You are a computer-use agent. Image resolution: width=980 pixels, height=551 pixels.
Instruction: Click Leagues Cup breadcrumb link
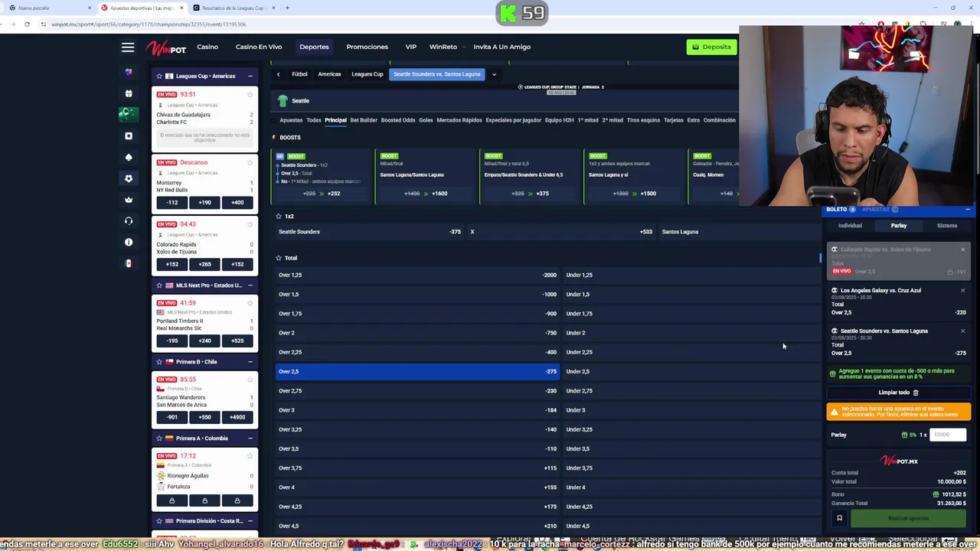367,74
